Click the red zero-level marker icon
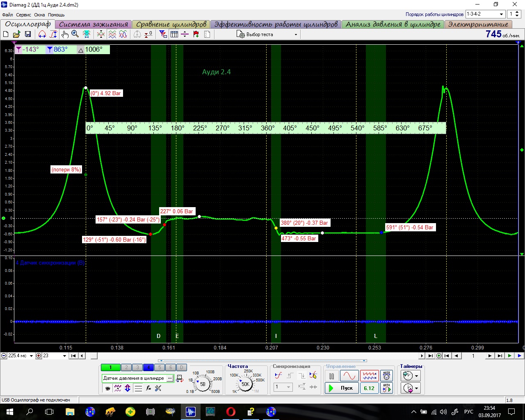The height and width of the screenshot is (420, 525). tap(148, 34)
